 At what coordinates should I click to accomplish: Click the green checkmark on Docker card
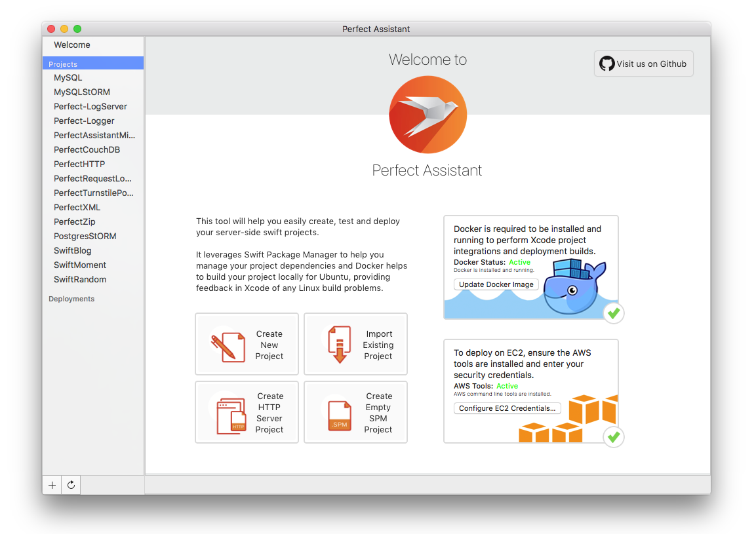coord(614,313)
